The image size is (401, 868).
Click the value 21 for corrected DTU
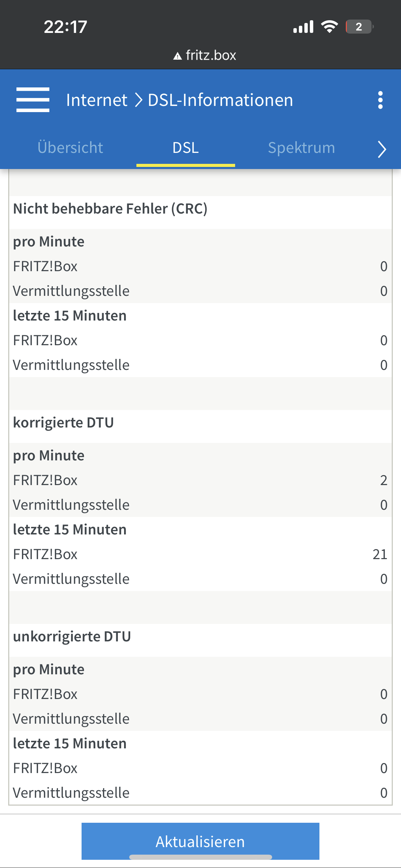pyautogui.click(x=380, y=554)
